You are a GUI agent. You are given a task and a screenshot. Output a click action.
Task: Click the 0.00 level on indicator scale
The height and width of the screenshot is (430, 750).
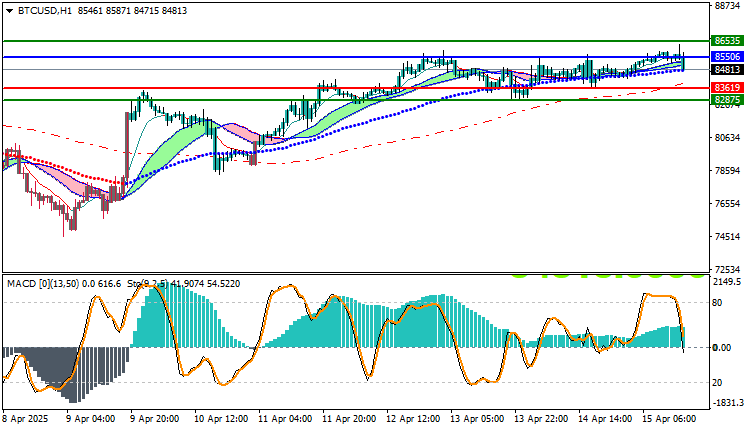[x=722, y=348]
